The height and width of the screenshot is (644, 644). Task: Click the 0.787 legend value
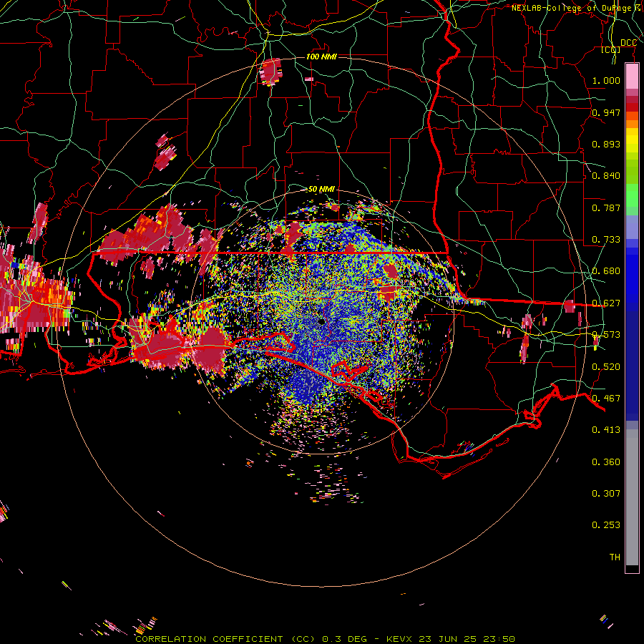(x=606, y=208)
